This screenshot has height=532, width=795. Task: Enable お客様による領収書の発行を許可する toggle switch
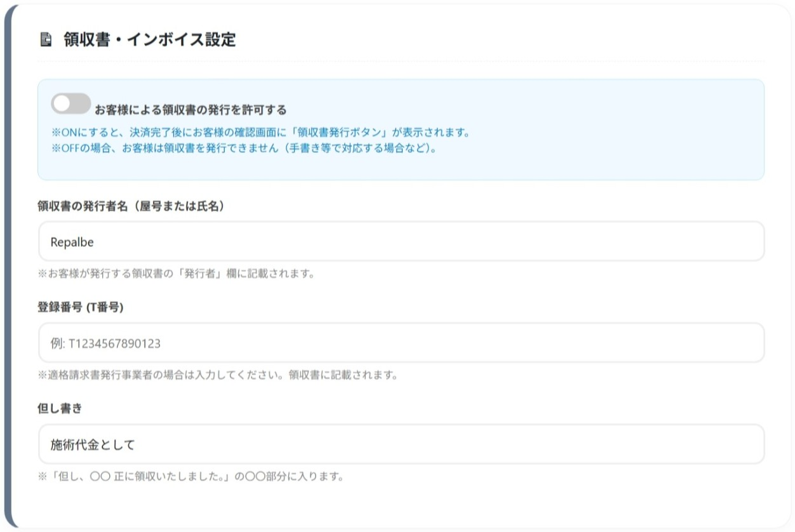pos(71,103)
